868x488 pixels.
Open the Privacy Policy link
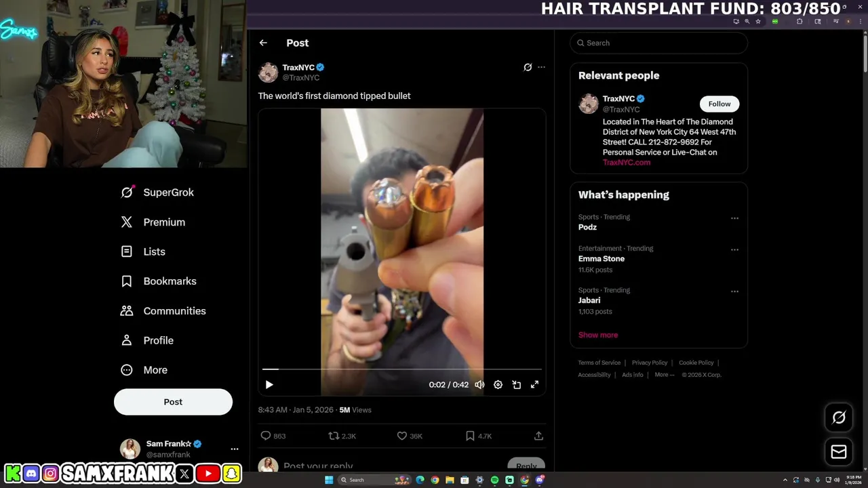coord(650,363)
